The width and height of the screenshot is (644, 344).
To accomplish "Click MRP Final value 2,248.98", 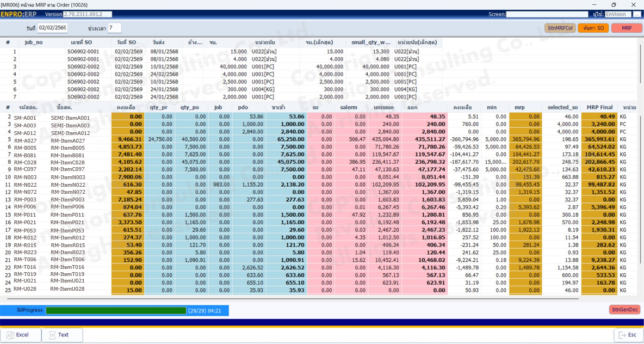I will (603, 222).
